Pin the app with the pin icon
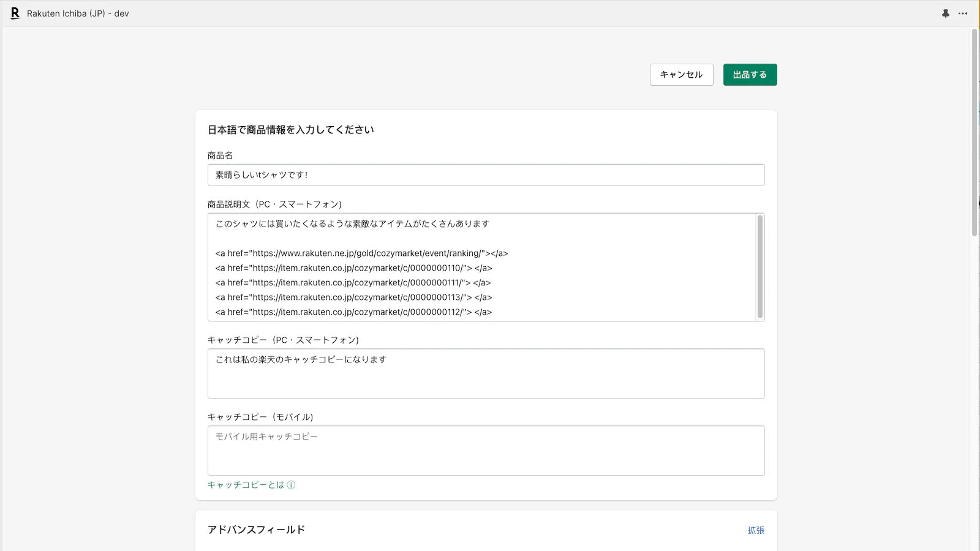The image size is (980, 551). [946, 13]
